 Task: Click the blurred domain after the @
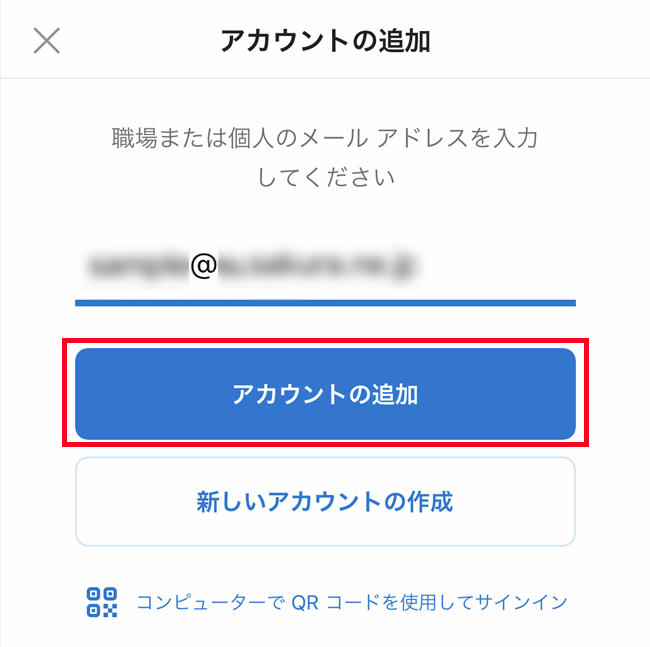coord(318,266)
